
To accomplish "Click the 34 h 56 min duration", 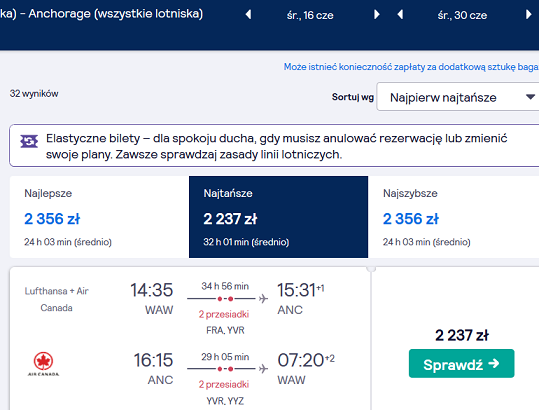I will pos(225,286).
